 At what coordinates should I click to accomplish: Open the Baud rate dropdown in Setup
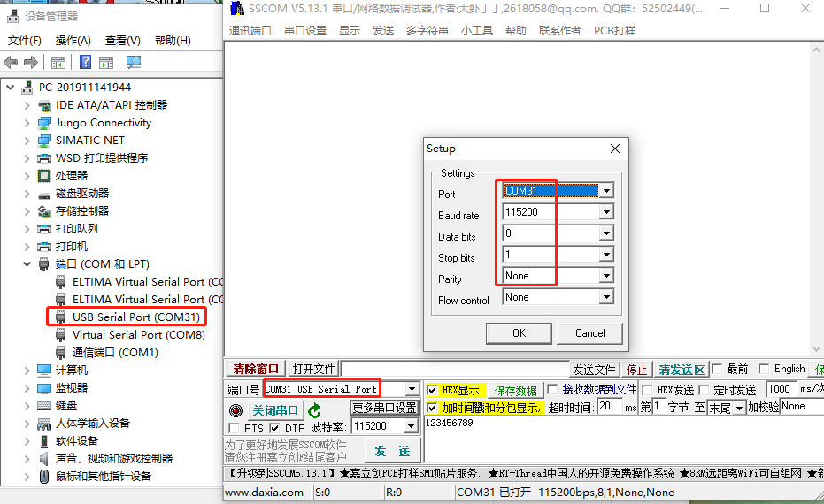coord(606,212)
